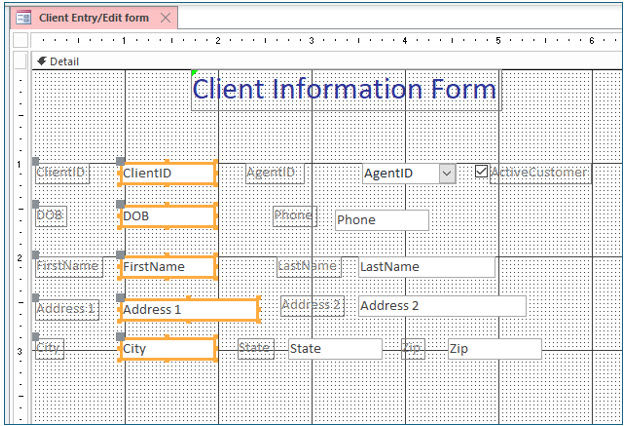
Task: Select the Phone text box
Action: (x=382, y=220)
